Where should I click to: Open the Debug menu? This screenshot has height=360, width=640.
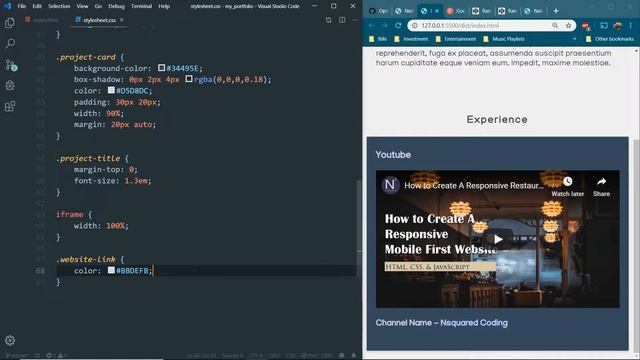(x=116, y=6)
